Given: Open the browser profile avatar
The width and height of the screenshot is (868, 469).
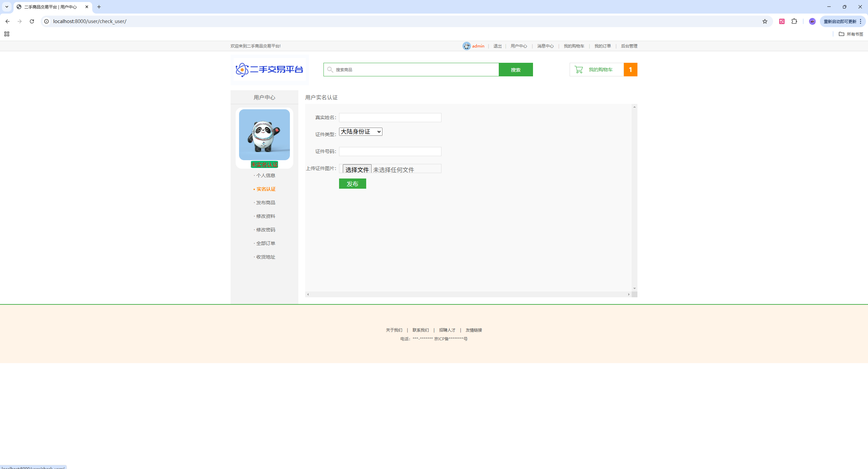Looking at the screenshot, I should pos(812,21).
